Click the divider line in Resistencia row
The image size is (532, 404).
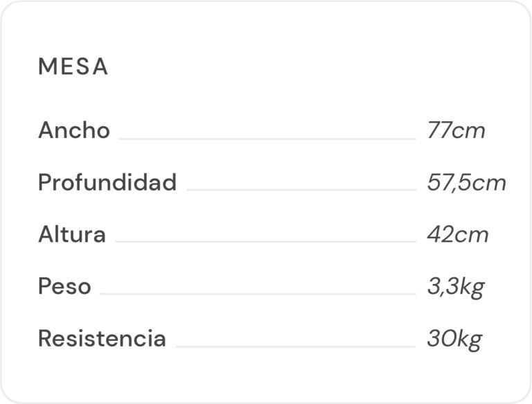(295, 346)
